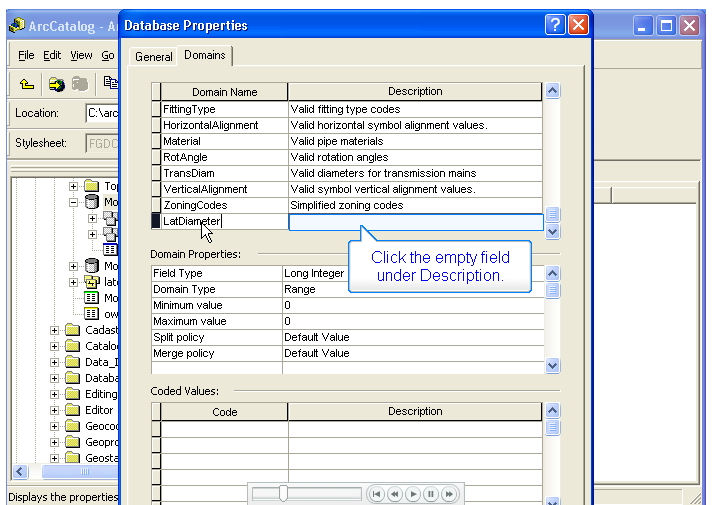Expand the Editing folder node

tap(54, 394)
